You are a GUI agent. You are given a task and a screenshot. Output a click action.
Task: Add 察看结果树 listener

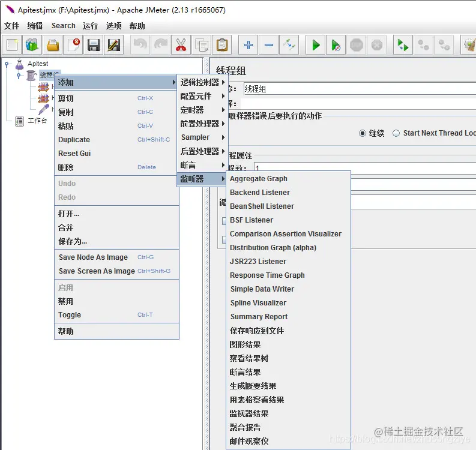(288, 358)
